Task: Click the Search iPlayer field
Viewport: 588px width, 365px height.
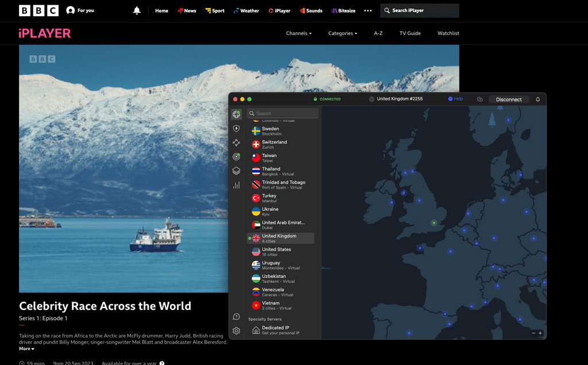Action: pyautogui.click(x=420, y=10)
